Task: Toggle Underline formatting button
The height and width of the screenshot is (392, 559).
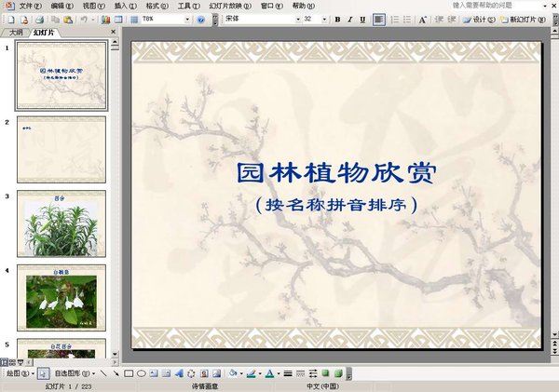Action: pos(361,19)
